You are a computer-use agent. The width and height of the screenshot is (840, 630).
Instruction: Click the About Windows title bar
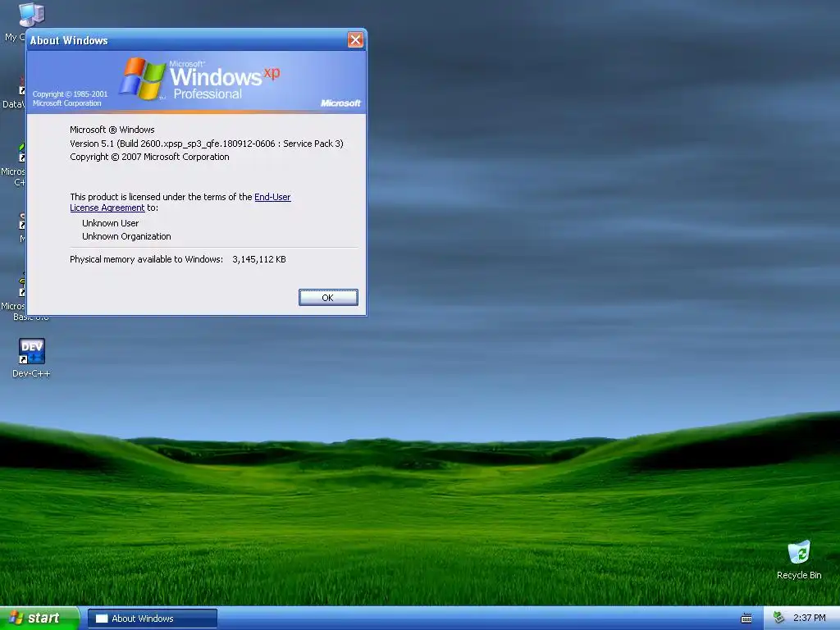click(x=188, y=40)
